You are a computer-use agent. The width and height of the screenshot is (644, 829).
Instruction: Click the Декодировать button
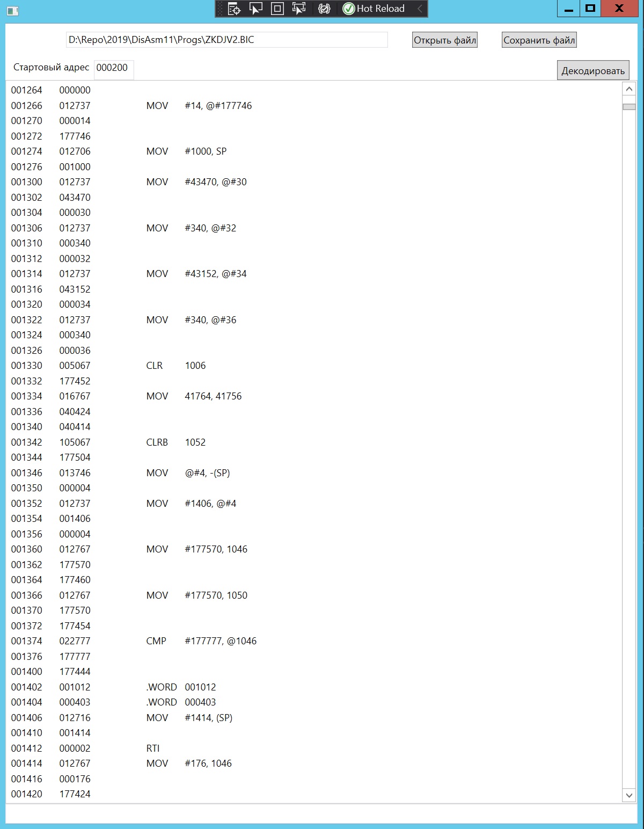click(x=593, y=71)
